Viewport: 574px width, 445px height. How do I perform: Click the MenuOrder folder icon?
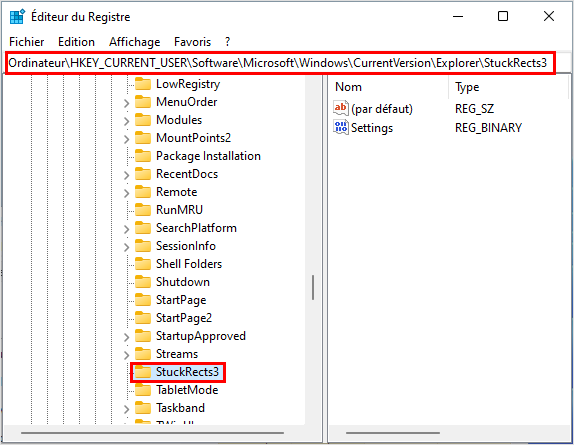tap(143, 102)
